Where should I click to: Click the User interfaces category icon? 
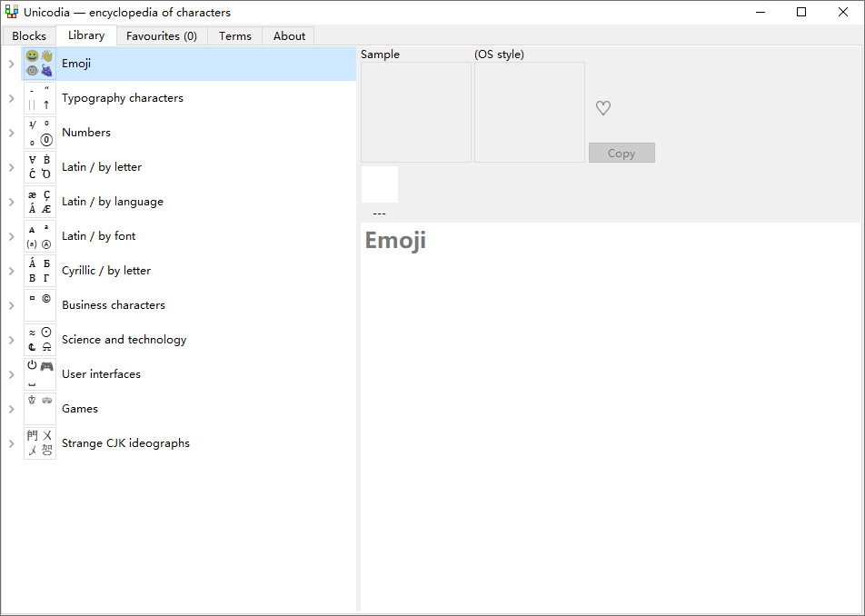39,374
